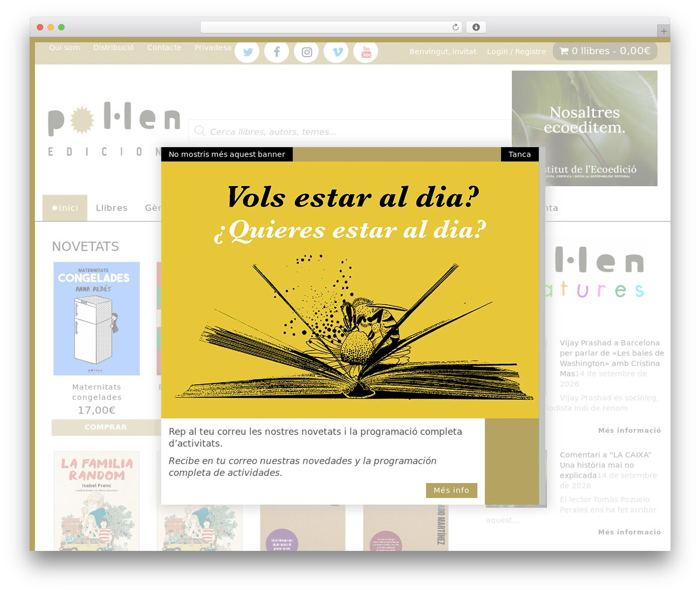
Task: Click 'No mostris més aquest banner'
Action: tap(227, 154)
